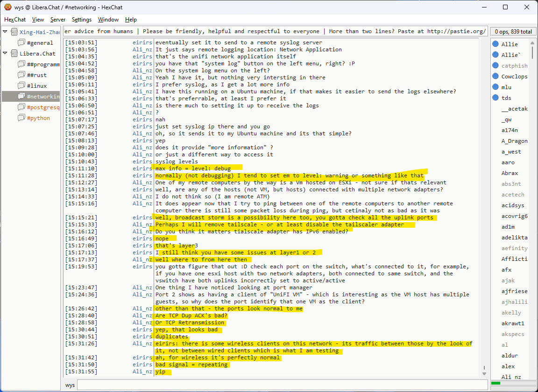Select user akrawt1 in the user list
Screen dimensions: 538x392
pos(513,323)
